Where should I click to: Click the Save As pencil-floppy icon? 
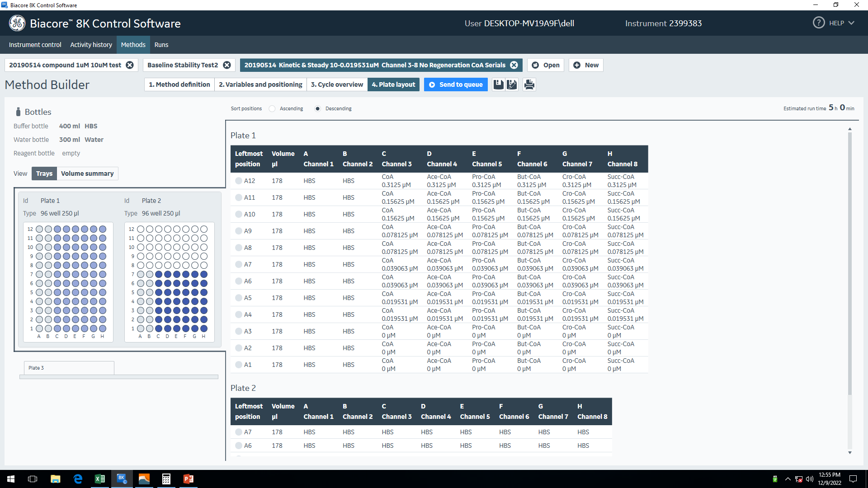[512, 84]
